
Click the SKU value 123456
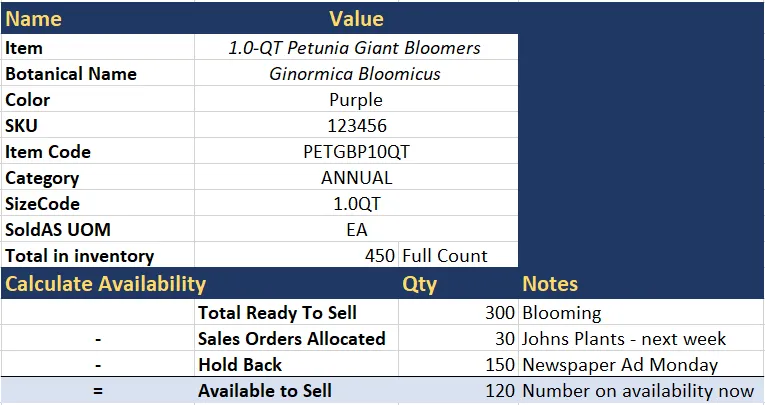click(356, 125)
